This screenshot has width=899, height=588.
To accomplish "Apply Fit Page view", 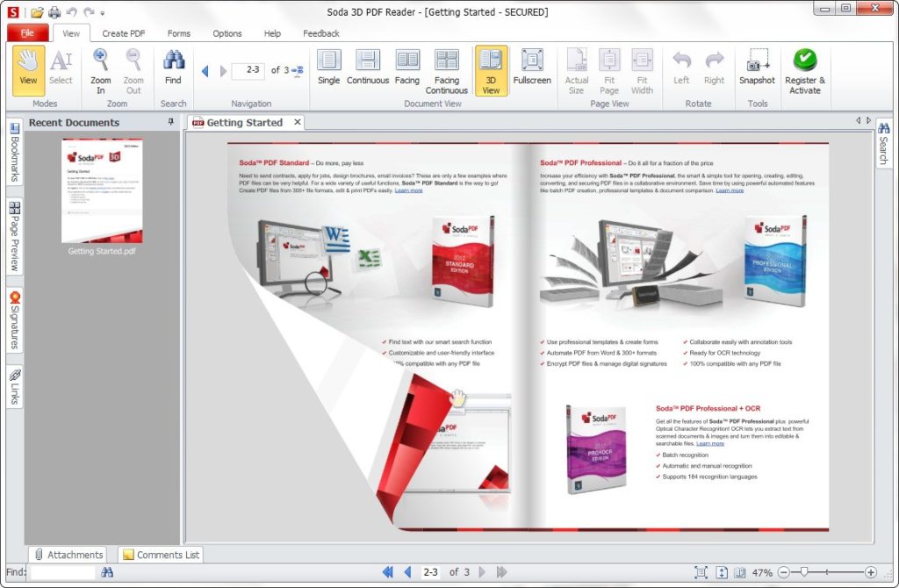I will [x=609, y=70].
